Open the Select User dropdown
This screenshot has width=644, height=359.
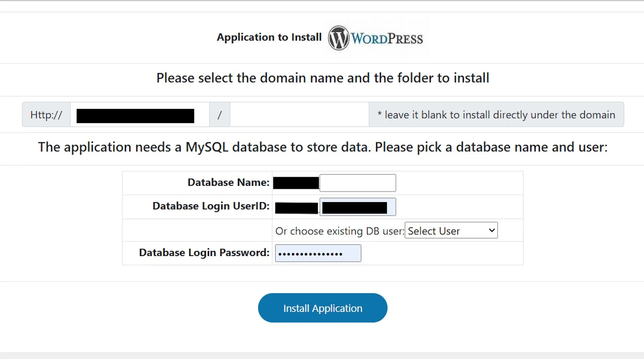click(x=451, y=230)
